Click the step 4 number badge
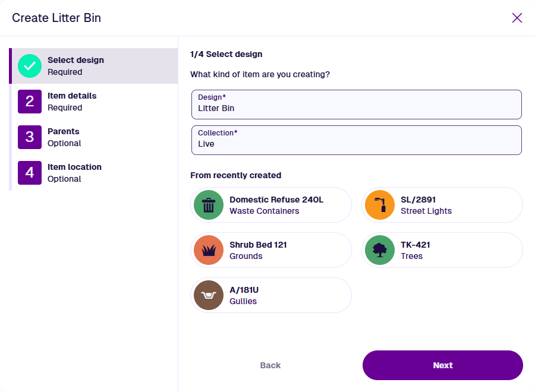Image resolution: width=535 pixels, height=392 pixels. pos(30,173)
